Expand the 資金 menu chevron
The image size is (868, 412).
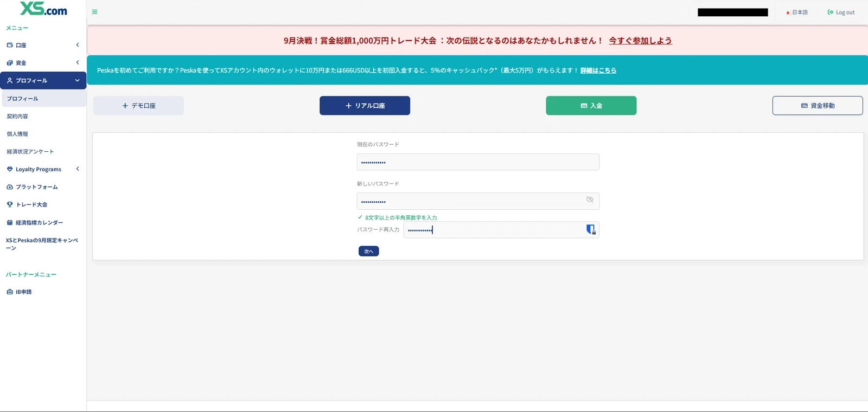tap(78, 62)
